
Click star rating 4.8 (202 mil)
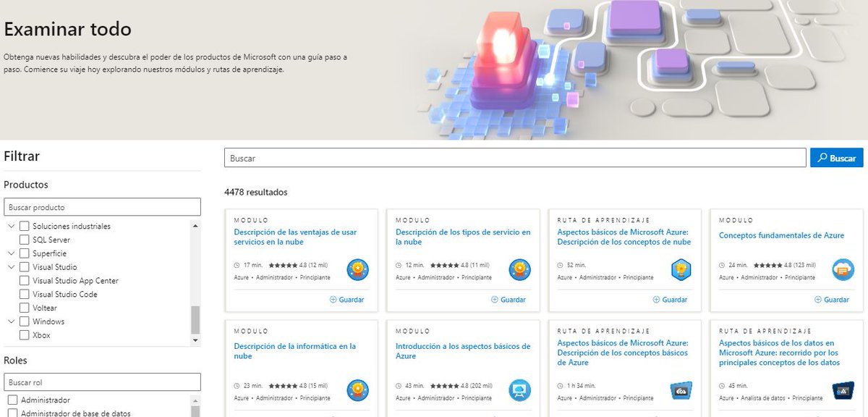pyautogui.click(x=461, y=386)
